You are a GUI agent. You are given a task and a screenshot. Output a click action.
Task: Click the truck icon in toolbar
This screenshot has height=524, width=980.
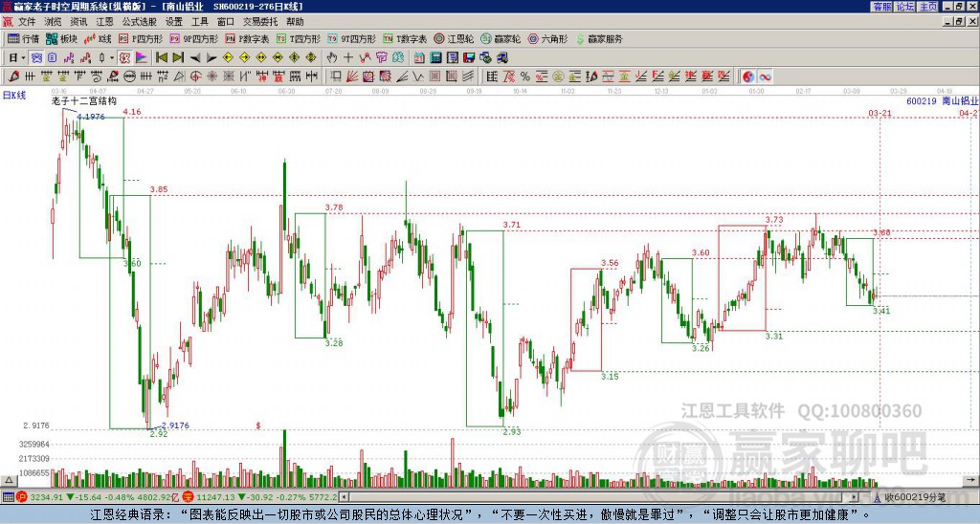click(501, 57)
